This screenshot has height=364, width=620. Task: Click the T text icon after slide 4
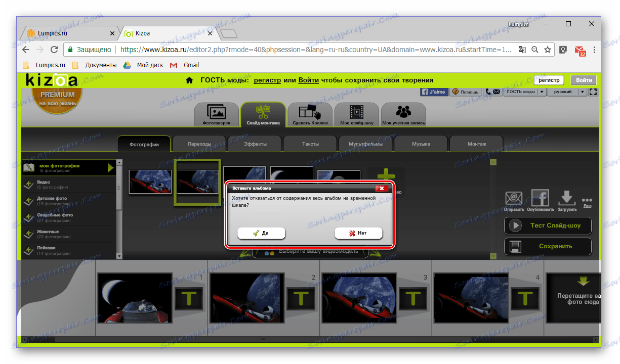tap(526, 299)
